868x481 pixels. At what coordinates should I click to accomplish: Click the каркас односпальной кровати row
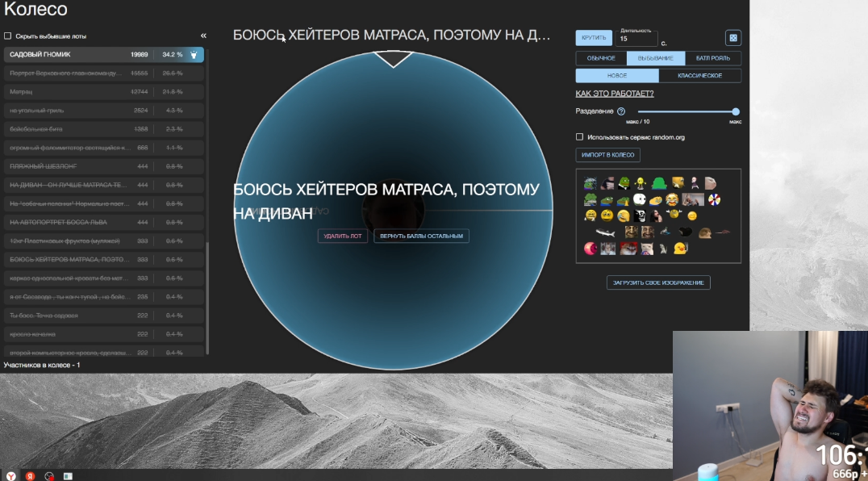(104, 278)
